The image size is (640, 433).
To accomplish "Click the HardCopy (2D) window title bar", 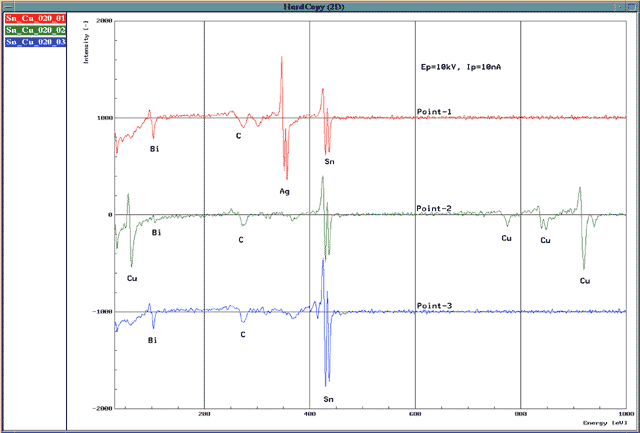I will click(x=320, y=6).
